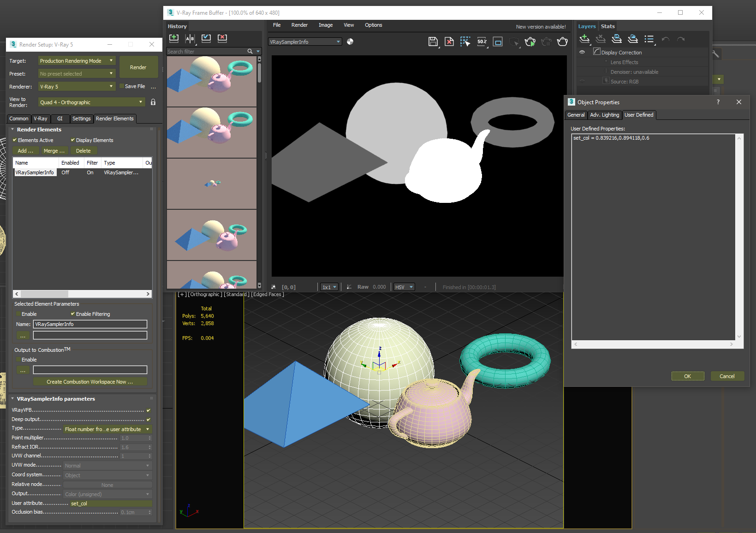The width and height of the screenshot is (756, 533).
Task: Save current channel using disk icon
Action: click(x=433, y=42)
